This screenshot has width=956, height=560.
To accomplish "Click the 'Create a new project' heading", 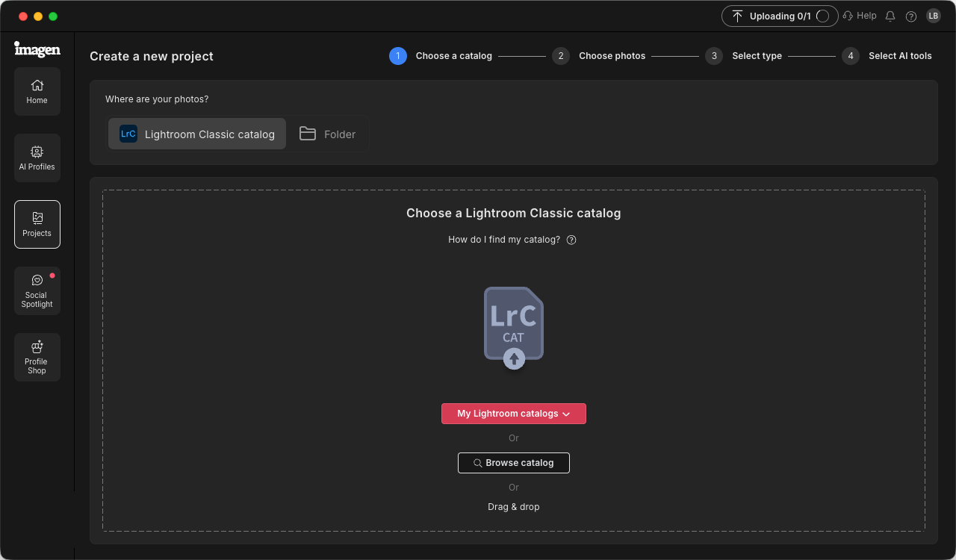I will tap(152, 56).
